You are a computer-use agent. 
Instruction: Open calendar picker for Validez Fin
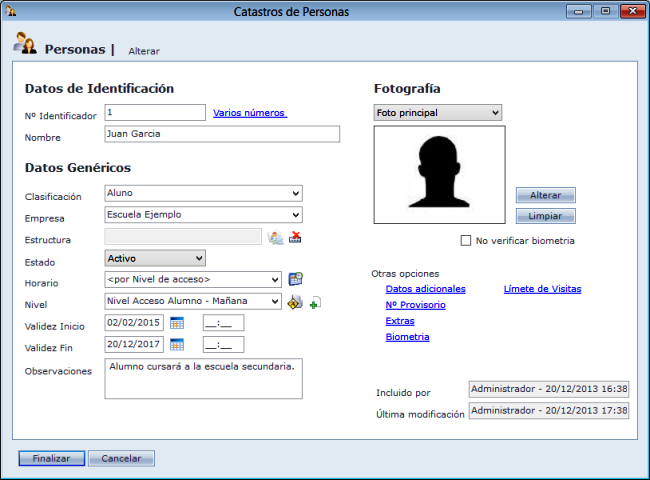coord(177,345)
